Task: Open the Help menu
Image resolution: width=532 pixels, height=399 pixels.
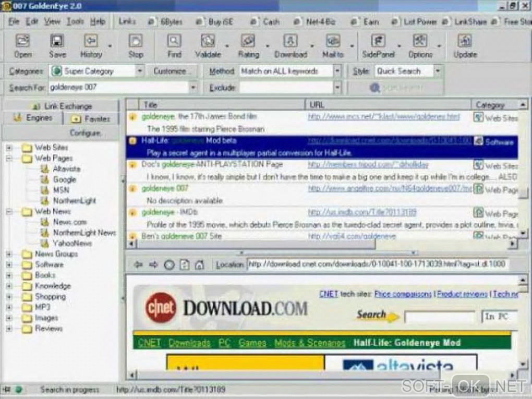Action: (98, 21)
